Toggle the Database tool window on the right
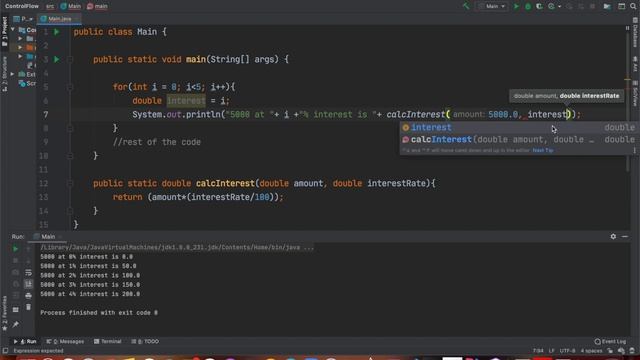The height and width of the screenshot is (360, 640). (x=635, y=33)
